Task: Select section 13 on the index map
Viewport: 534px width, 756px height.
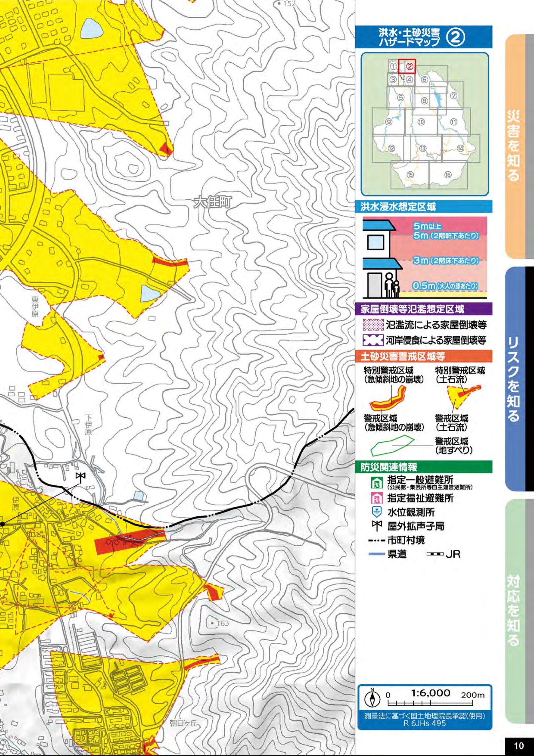Action: pos(423,148)
